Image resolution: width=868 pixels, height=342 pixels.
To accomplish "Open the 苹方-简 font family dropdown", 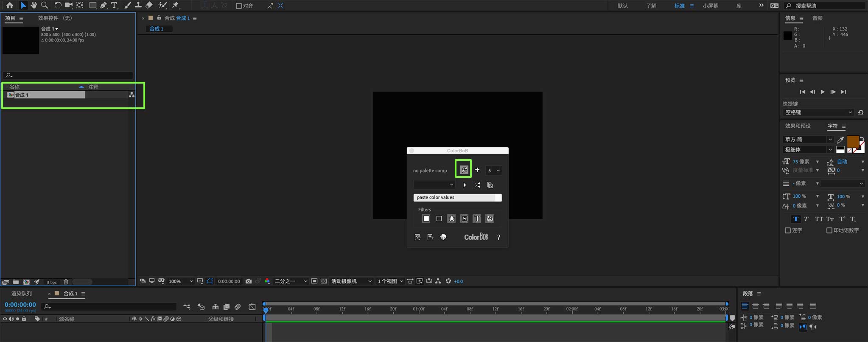I will 808,139.
